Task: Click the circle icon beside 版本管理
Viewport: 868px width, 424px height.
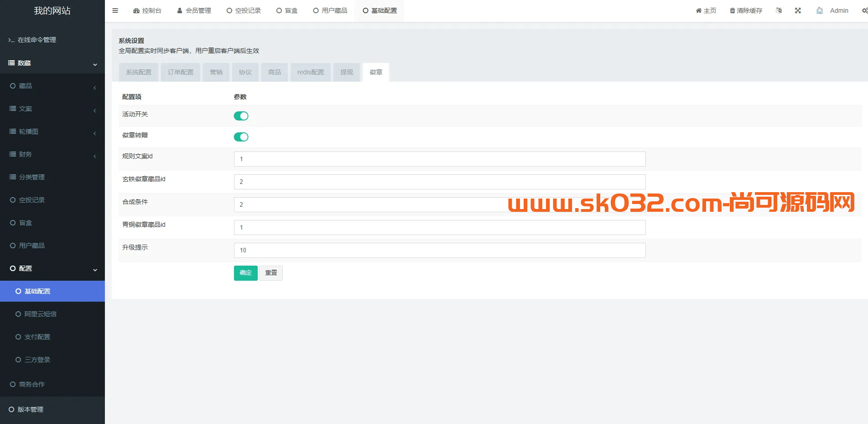Action: pyautogui.click(x=11, y=409)
